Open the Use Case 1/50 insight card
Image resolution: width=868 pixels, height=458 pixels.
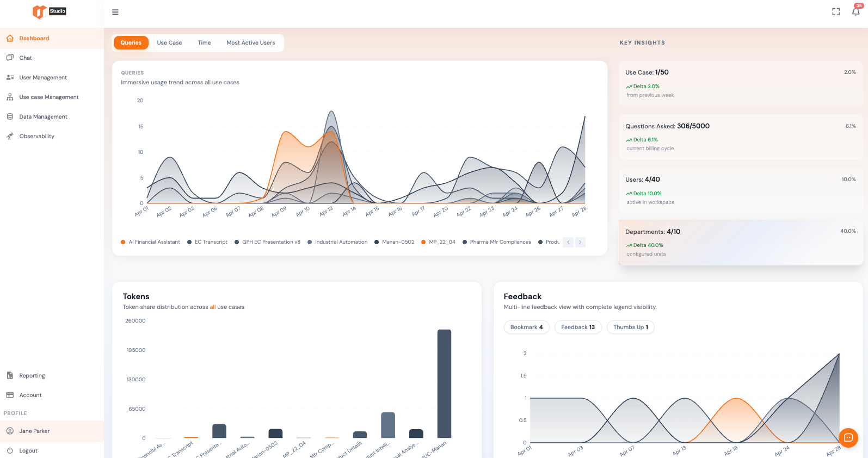click(x=741, y=83)
